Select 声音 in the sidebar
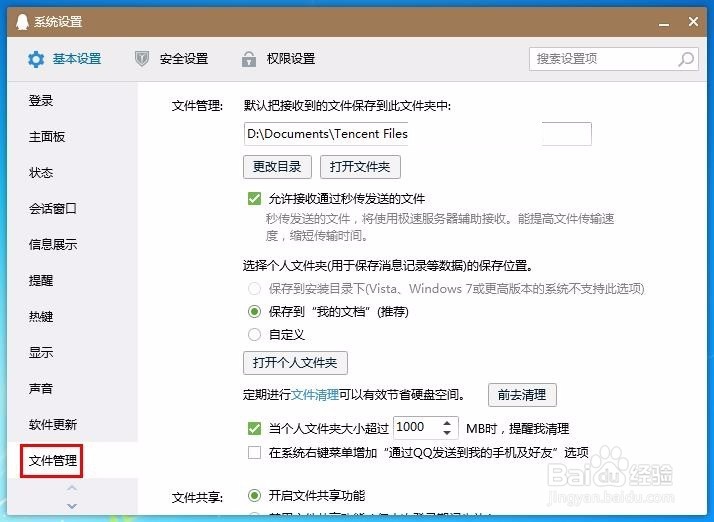Image resolution: width=714 pixels, height=522 pixels. (x=41, y=388)
